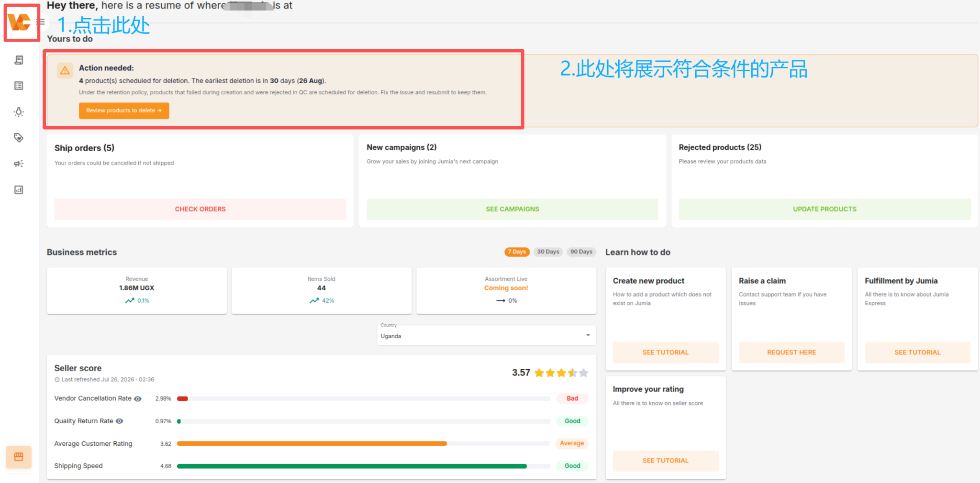
Task: Click the warning triangle icon in Action needed
Action: pos(65,70)
